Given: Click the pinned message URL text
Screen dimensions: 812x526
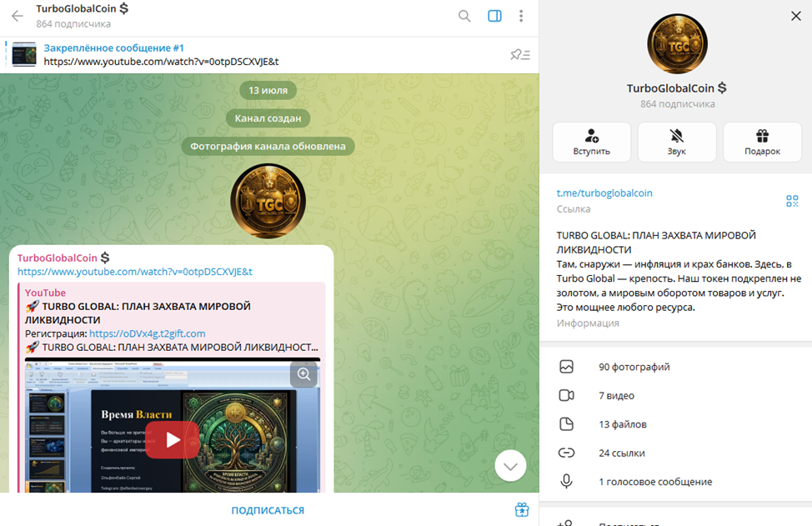Looking at the screenshot, I should (161, 62).
